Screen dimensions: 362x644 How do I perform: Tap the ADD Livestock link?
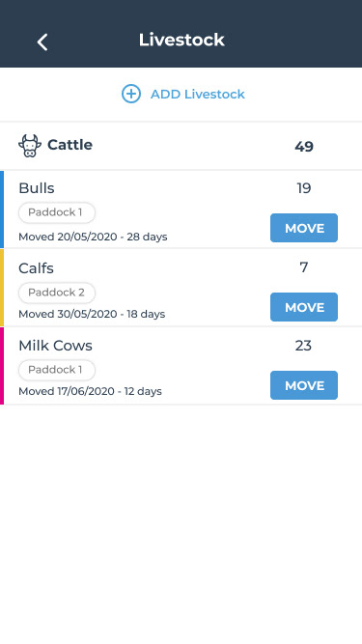coord(198,94)
